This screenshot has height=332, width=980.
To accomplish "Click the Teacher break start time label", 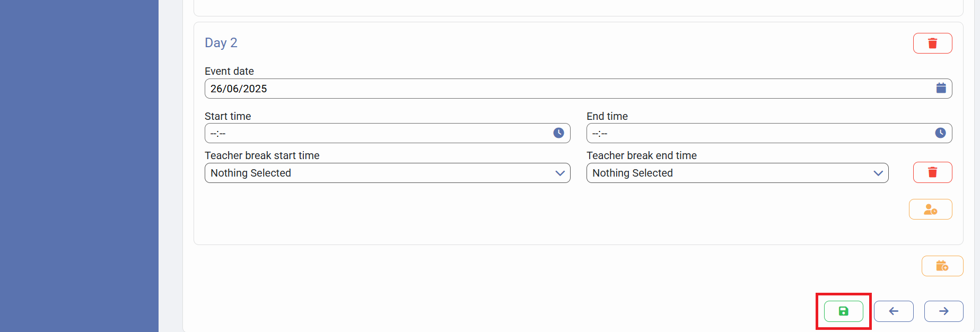I will 262,155.
